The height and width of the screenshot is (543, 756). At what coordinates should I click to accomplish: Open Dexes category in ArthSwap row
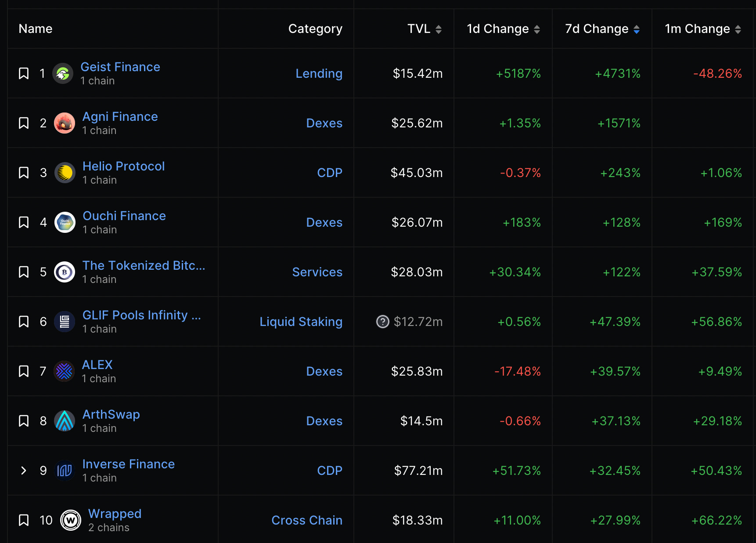pyautogui.click(x=324, y=421)
